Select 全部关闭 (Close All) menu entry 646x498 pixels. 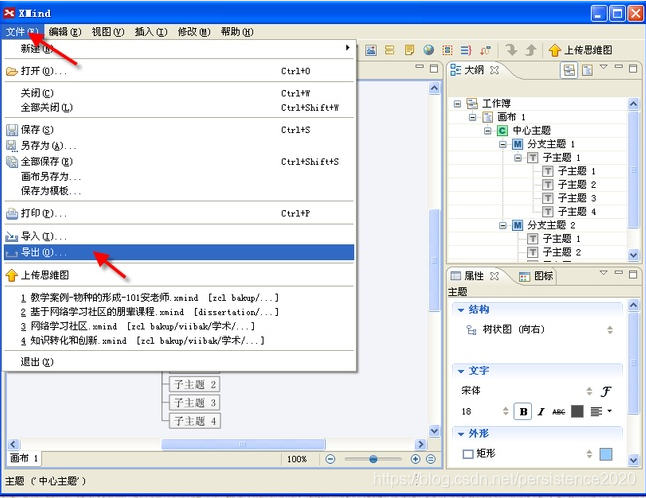tap(179, 108)
